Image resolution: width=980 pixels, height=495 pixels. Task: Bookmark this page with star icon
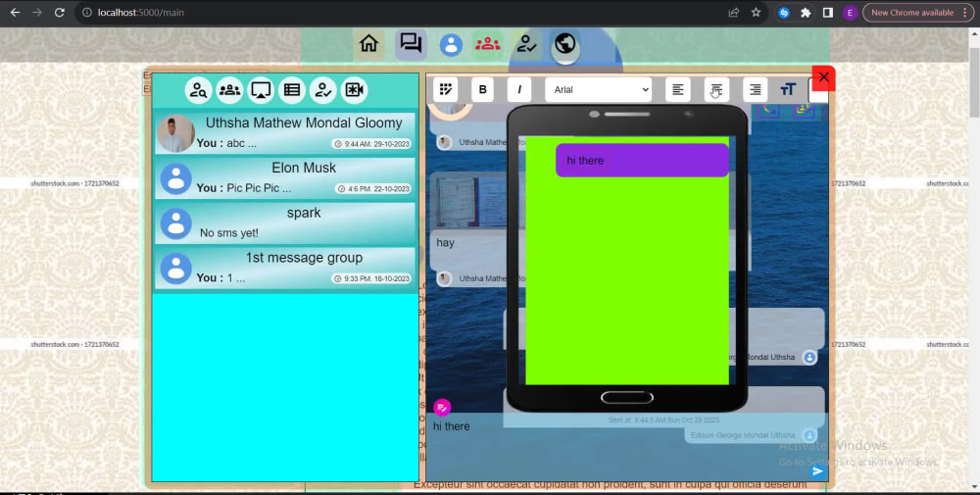(x=756, y=13)
